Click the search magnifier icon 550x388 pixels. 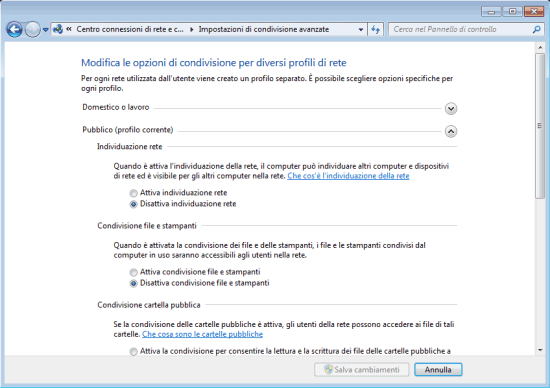pyautogui.click(x=537, y=29)
